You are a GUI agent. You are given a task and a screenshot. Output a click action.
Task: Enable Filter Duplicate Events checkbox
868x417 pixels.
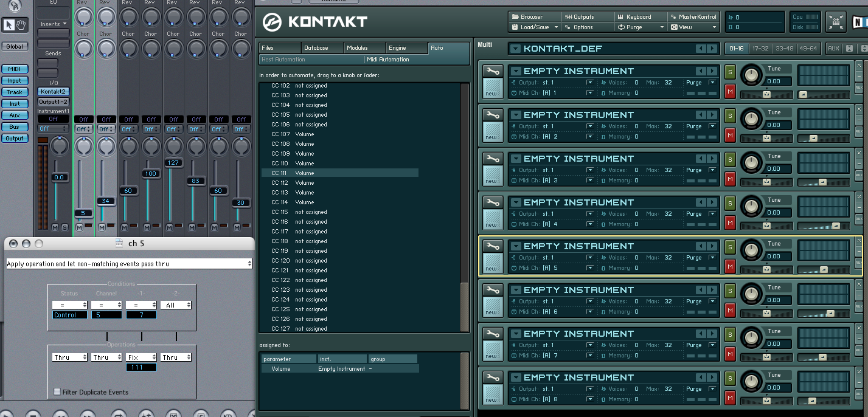(57, 392)
